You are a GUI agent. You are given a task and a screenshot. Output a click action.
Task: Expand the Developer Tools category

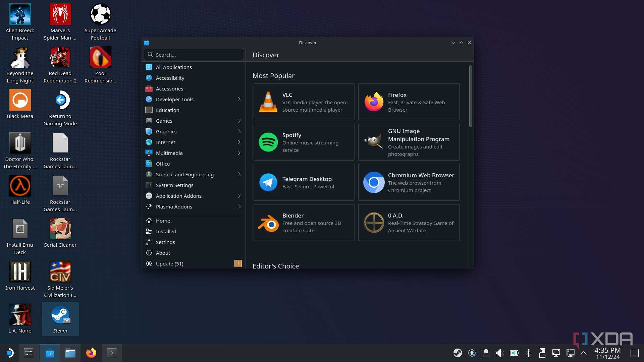[x=239, y=99]
